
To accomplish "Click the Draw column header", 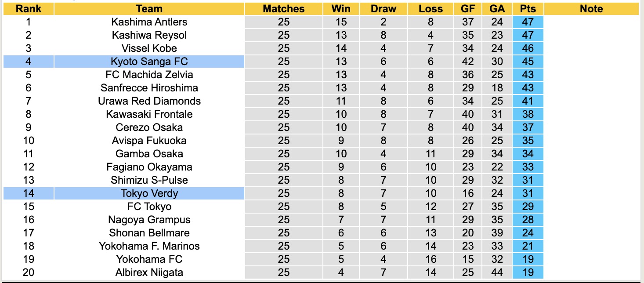I will tap(383, 9).
